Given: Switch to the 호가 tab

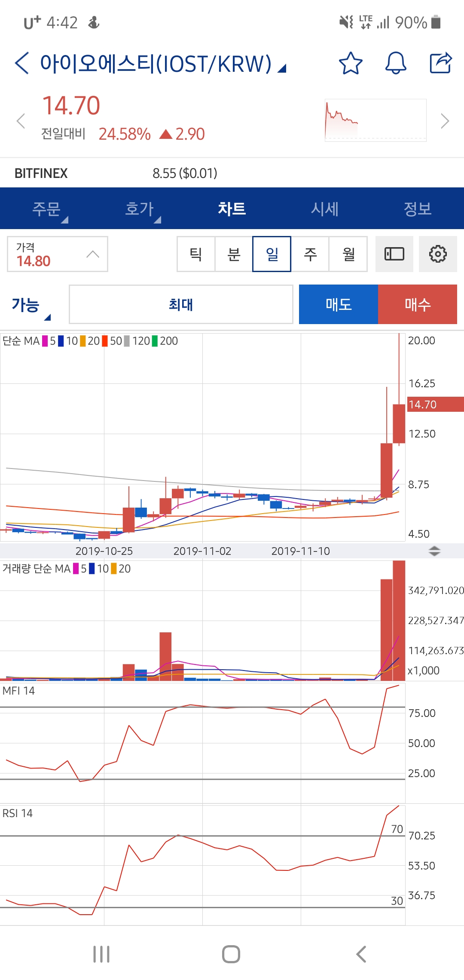Looking at the screenshot, I should (139, 209).
